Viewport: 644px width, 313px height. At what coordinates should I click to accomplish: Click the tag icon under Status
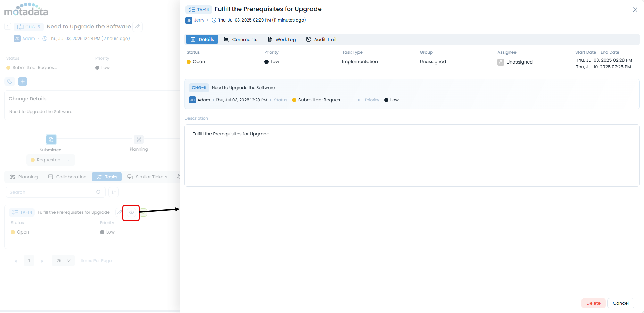coord(10,82)
